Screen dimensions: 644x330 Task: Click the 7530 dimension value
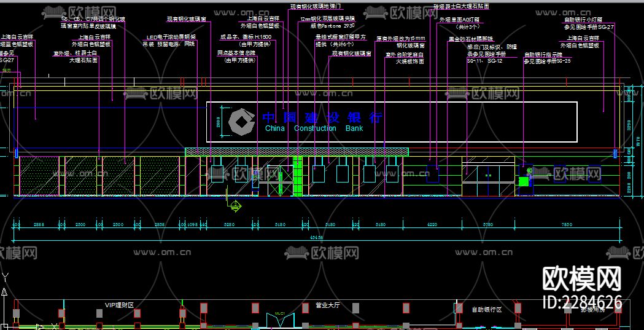[x=567, y=224]
